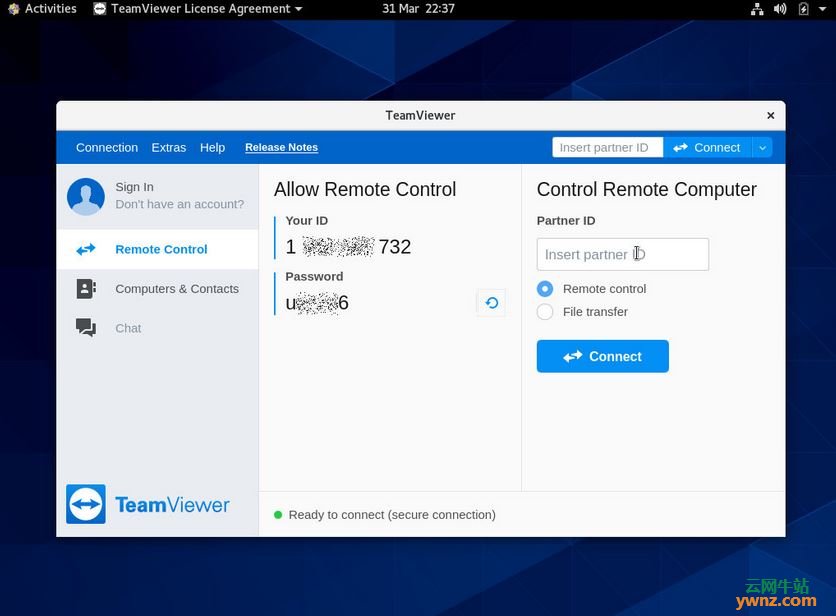Open the Connection menu
Image resolution: width=836 pixels, height=616 pixels.
click(x=106, y=147)
